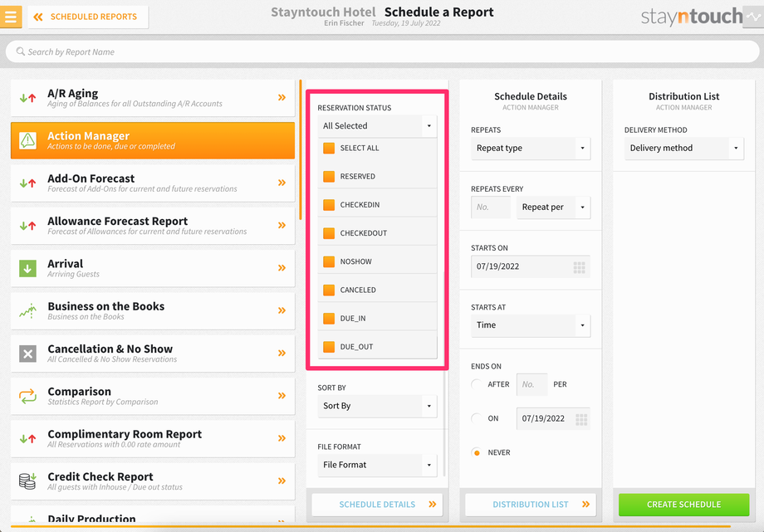The height and width of the screenshot is (532, 764).
Task: Open the Sort By dropdown
Action: [377, 406]
